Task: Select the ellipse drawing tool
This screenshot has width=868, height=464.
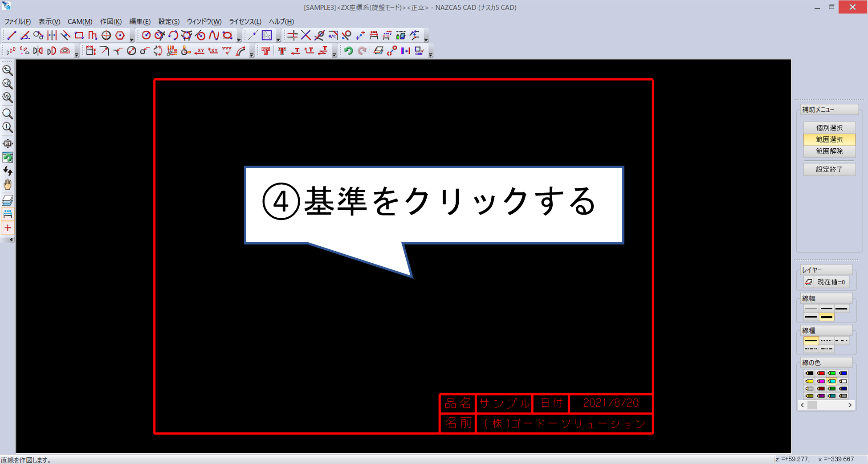Action: point(228,36)
